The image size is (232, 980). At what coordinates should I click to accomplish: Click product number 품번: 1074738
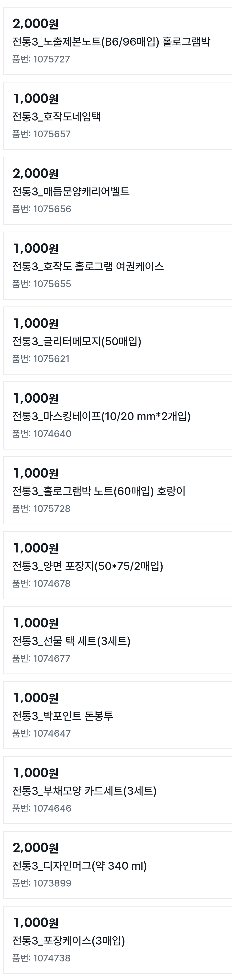pyautogui.click(x=41, y=958)
